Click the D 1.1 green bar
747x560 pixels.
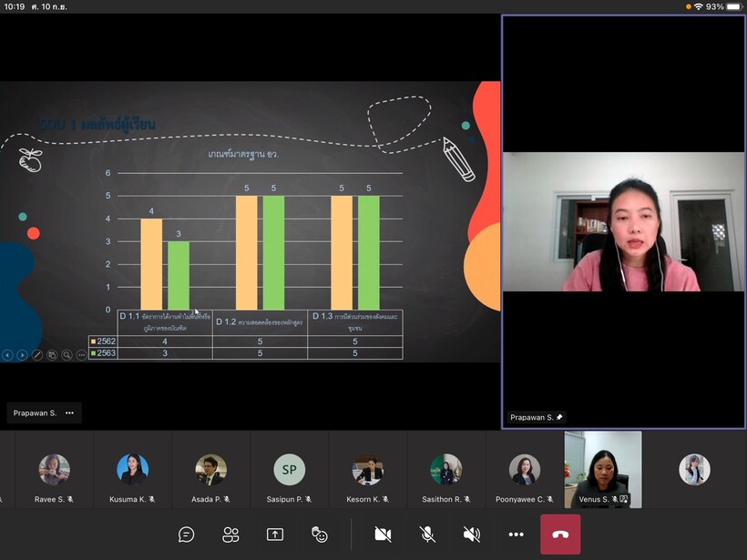tap(179, 275)
